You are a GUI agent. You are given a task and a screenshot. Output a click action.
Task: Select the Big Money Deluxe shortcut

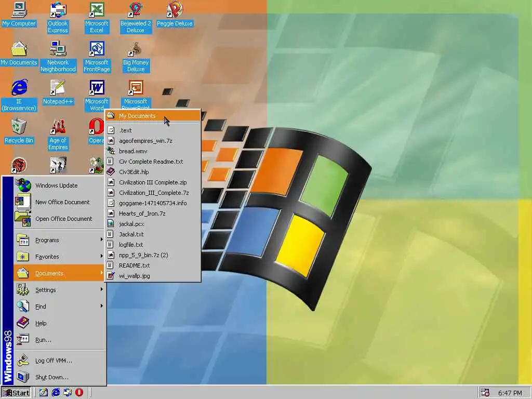pos(136,56)
